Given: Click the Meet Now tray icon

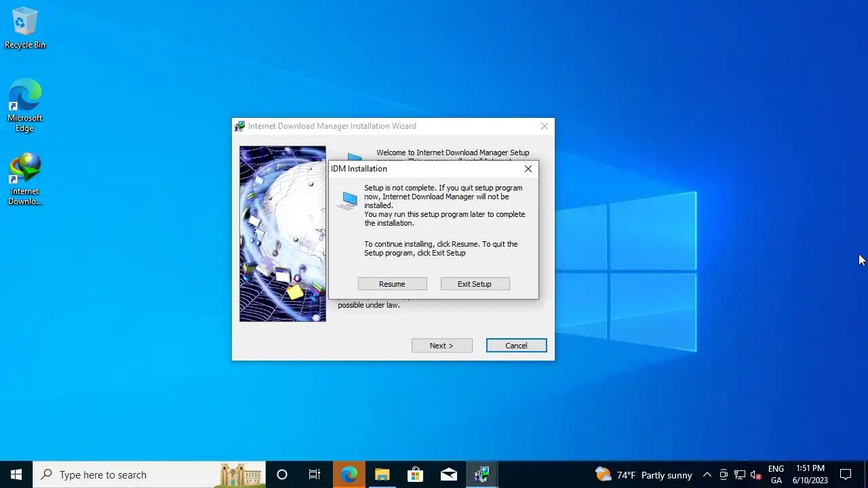Looking at the screenshot, I should pos(724,474).
